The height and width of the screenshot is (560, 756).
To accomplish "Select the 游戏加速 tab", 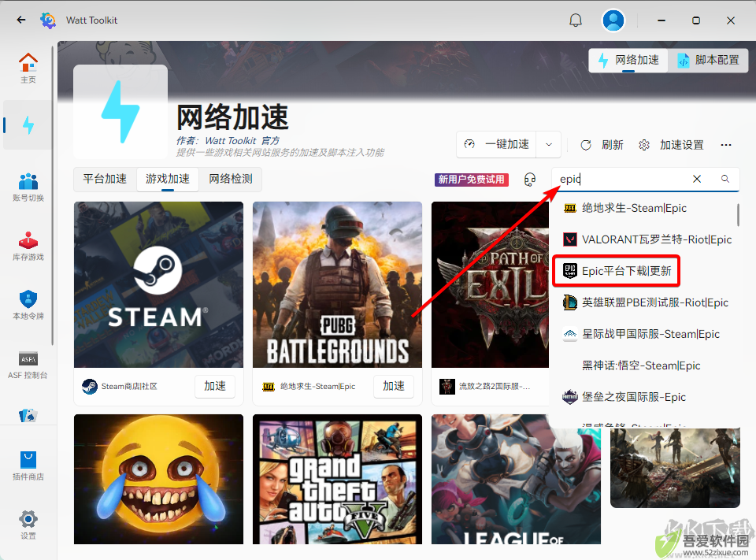I will click(x=168, y=179).
